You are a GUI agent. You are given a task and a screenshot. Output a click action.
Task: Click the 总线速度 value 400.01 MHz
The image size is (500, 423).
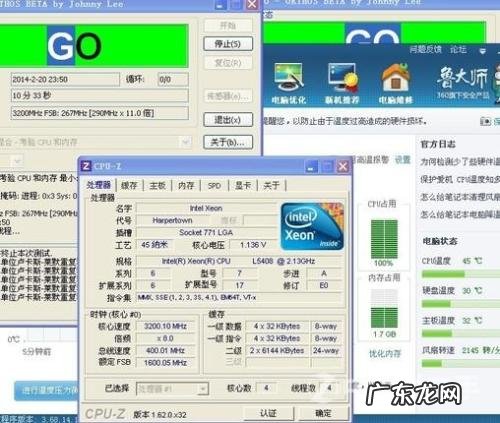pyautogui.click(x=165, y=350)
